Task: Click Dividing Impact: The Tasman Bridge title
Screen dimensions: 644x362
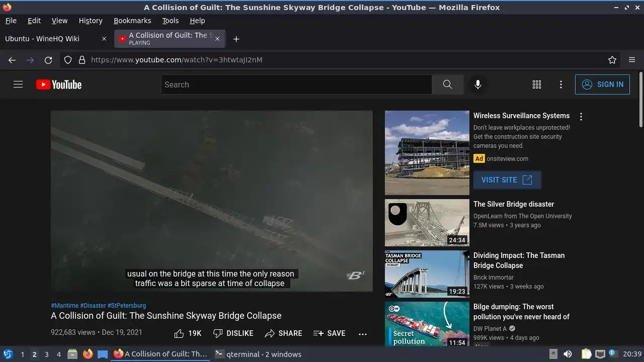Action: click(519, 260)
